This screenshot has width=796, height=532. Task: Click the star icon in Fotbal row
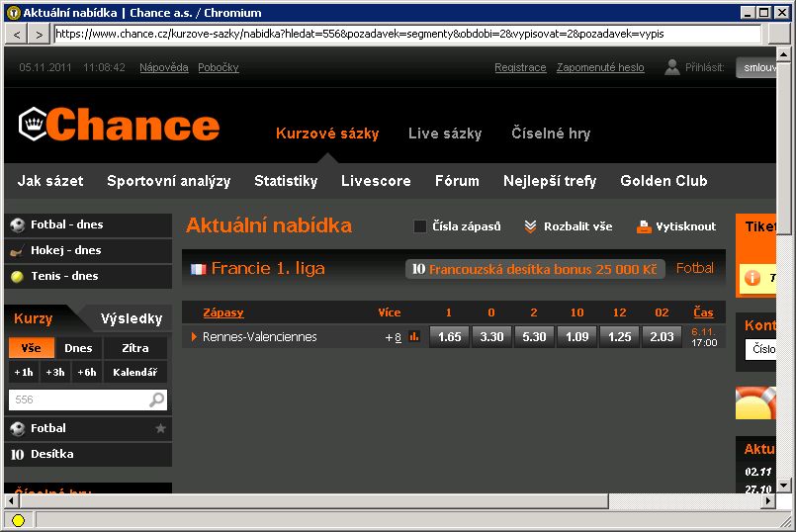click(160, 428)
